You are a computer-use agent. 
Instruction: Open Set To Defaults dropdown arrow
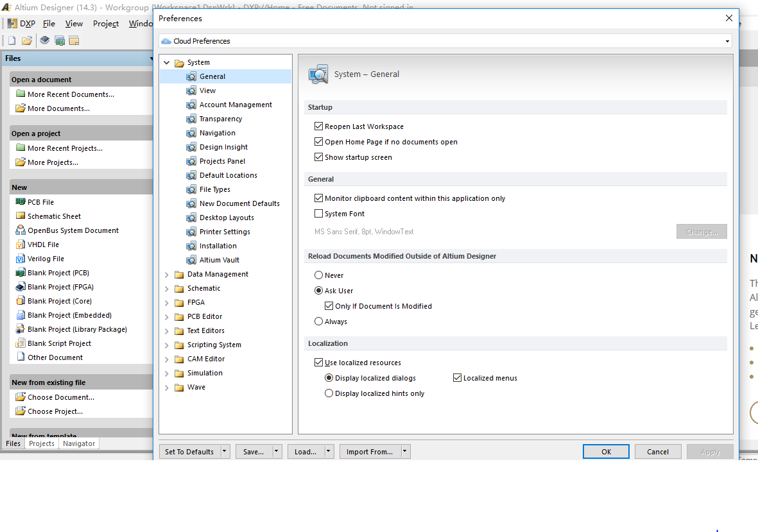point(225,451)
